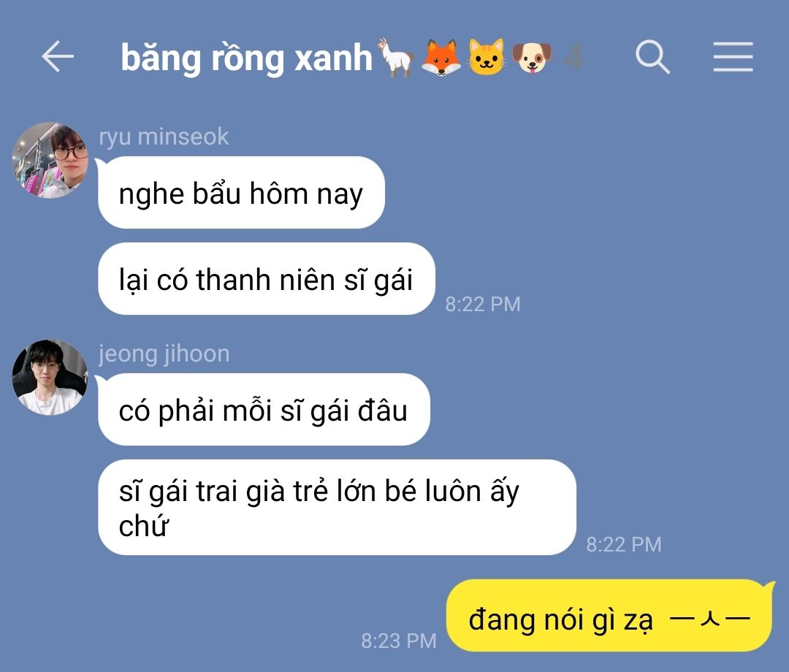Open jeong jihoon's profile picture
789x672 pixels.
coord(50,377)
